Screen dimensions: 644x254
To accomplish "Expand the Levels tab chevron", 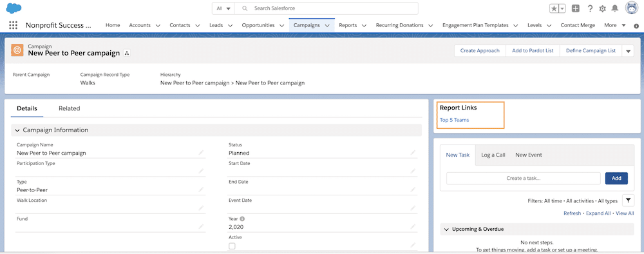I will pos(549,26).
